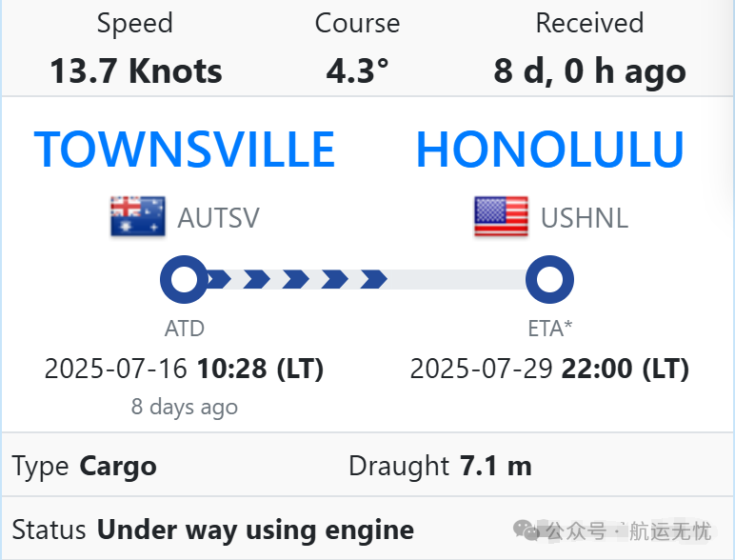Image resolution: width=735 pixels, height=560 pixels.
Task: Click the ATD label under the departure marker
Action: 184,329
